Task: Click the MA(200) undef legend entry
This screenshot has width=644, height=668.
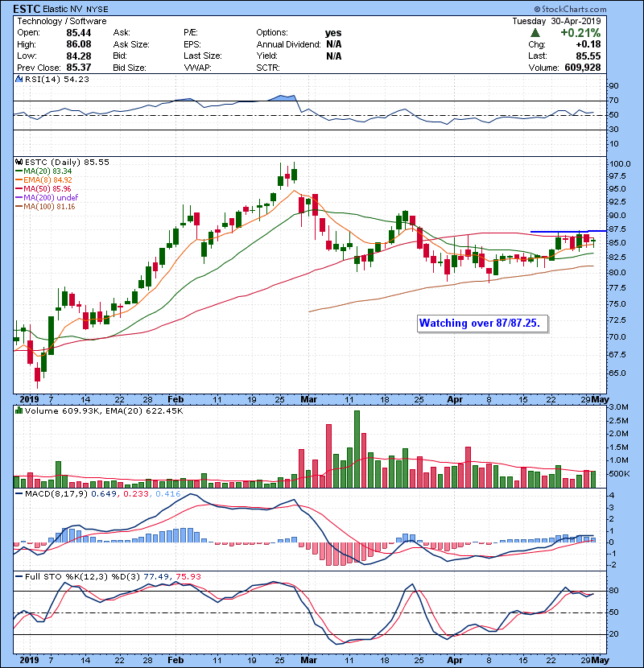Action: 47,198
